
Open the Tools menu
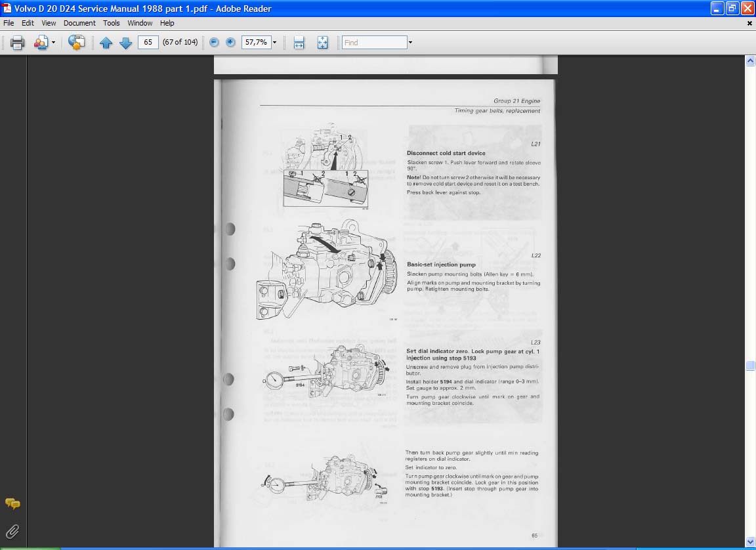(112, 23)
